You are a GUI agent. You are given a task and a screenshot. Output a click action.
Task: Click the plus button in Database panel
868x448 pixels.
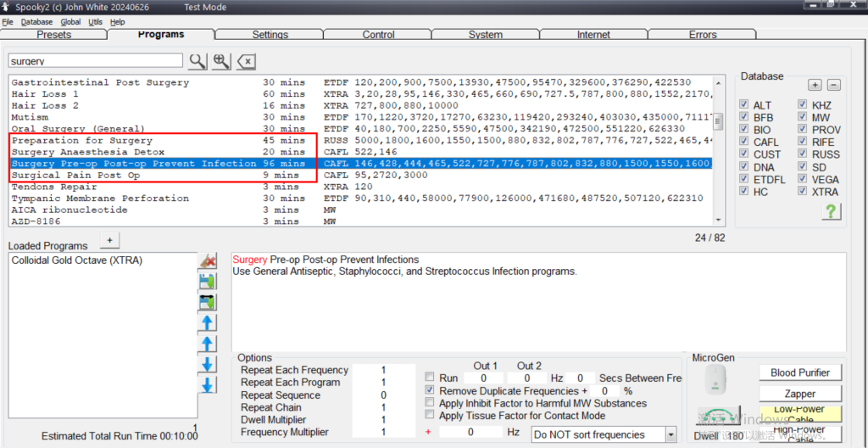pyautogui.click(x=815, y=85)
